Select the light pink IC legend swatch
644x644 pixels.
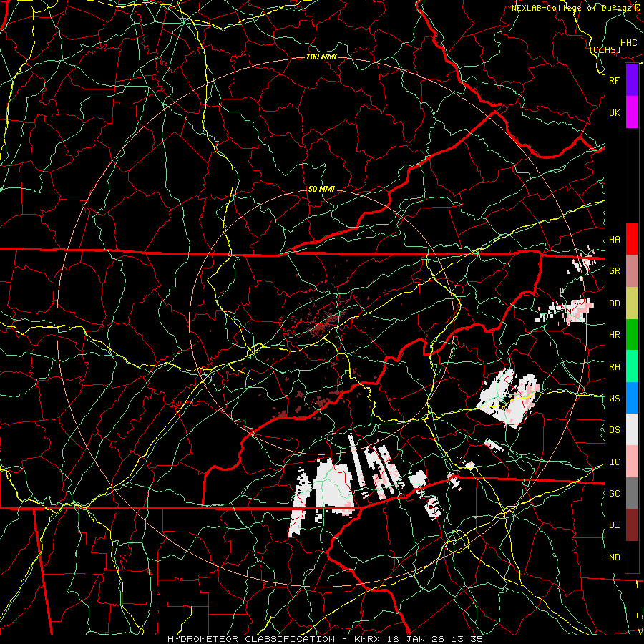coord(632,462)
